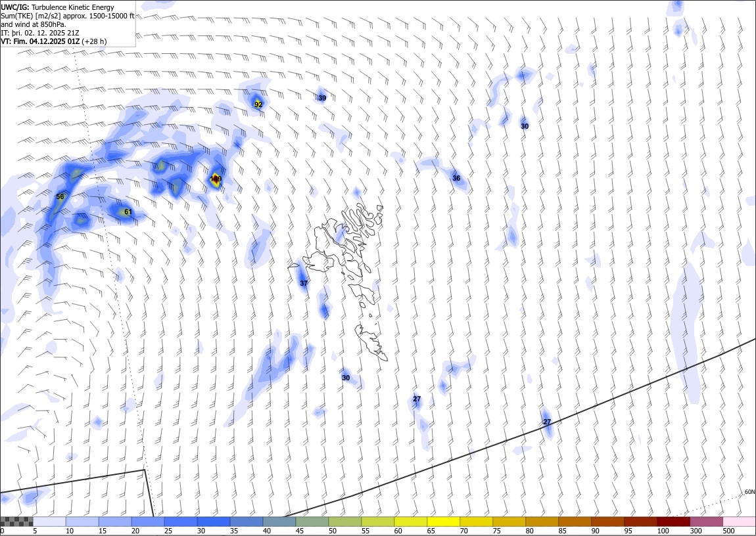Click the legend tick label '500'
Viewport: 756px width, 536px height.
(x=728, y=531)
